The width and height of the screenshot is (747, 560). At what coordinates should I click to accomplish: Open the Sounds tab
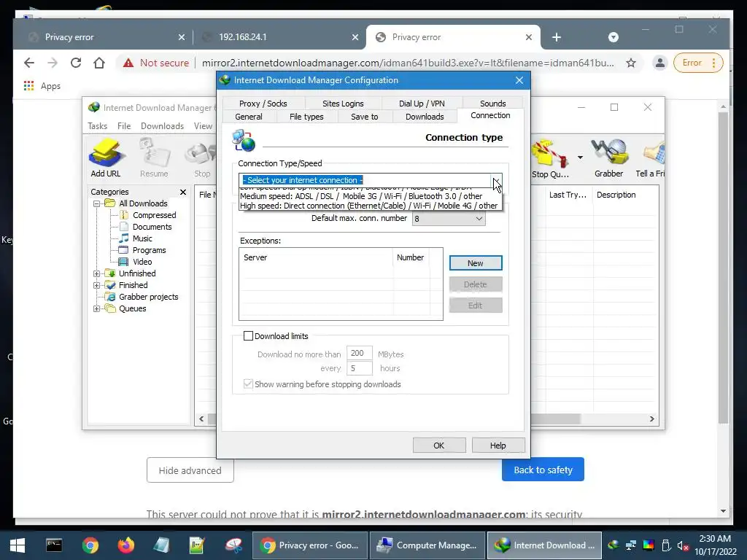click(x=492, y=104)
